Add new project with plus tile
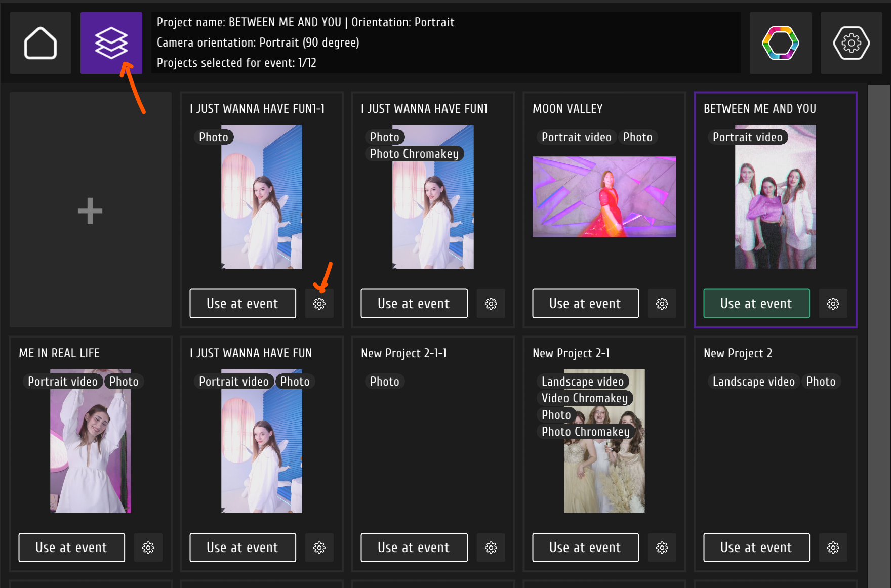The height and width of the screenshot is (588, 891). (x=91, y=210)
